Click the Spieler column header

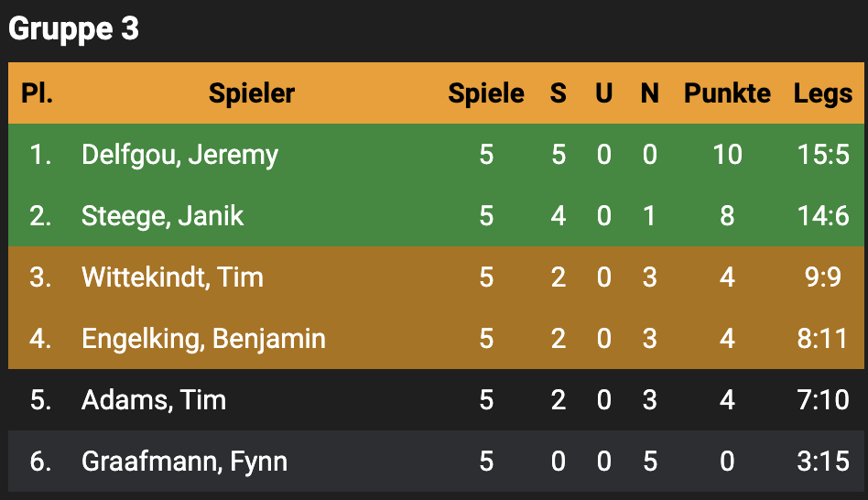coord(252,92)
